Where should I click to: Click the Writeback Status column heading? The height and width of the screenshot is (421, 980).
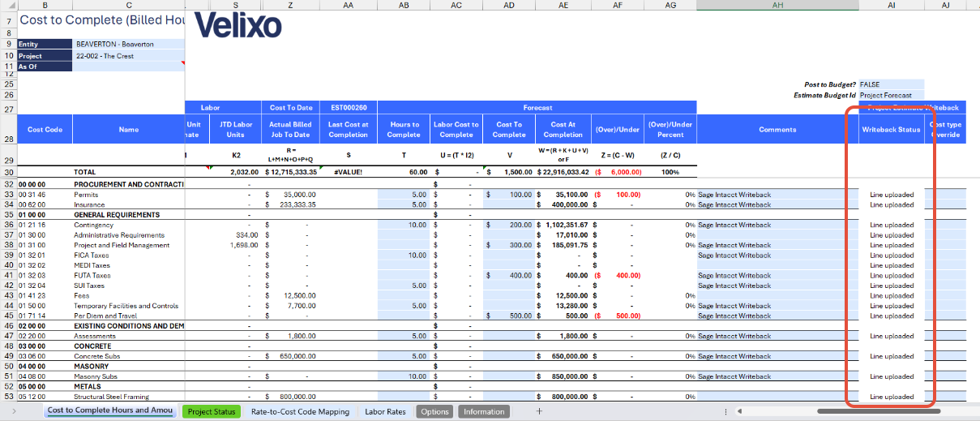(891, 130)
